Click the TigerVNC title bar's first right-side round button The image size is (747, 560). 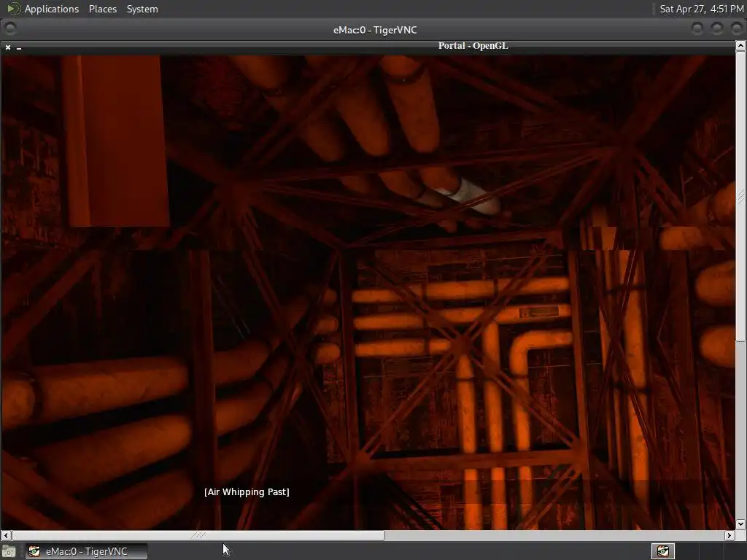point(697,29)
